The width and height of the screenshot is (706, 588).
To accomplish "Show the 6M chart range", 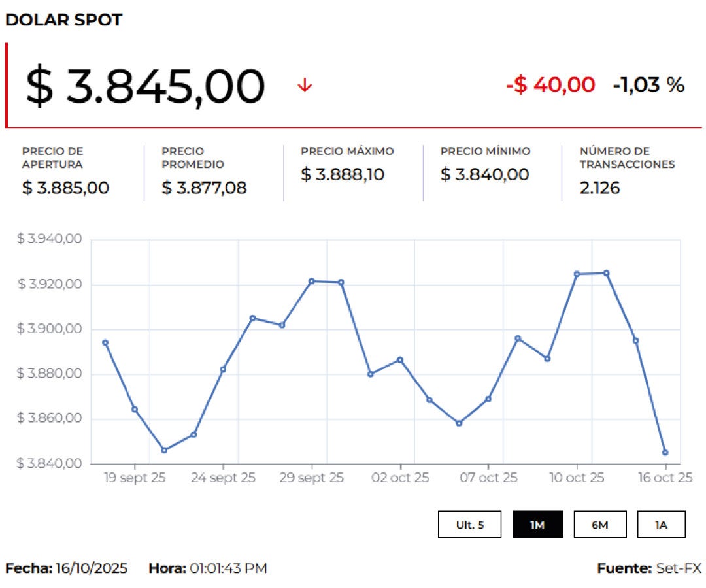I will coord(599,525).
